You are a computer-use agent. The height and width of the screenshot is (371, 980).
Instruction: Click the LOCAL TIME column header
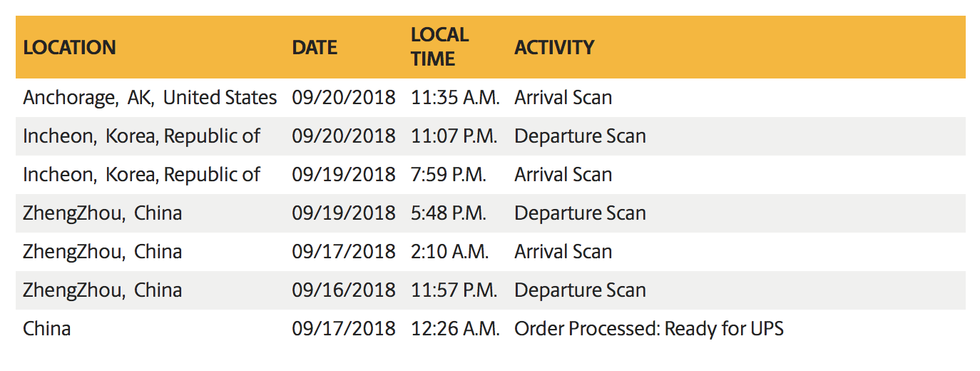(439, 47)
